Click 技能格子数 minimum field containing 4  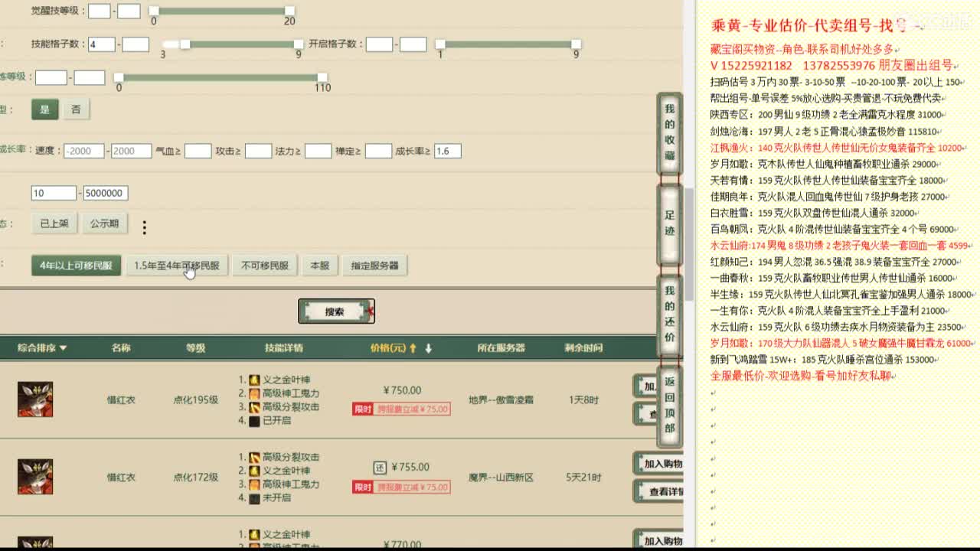(102, 44)
